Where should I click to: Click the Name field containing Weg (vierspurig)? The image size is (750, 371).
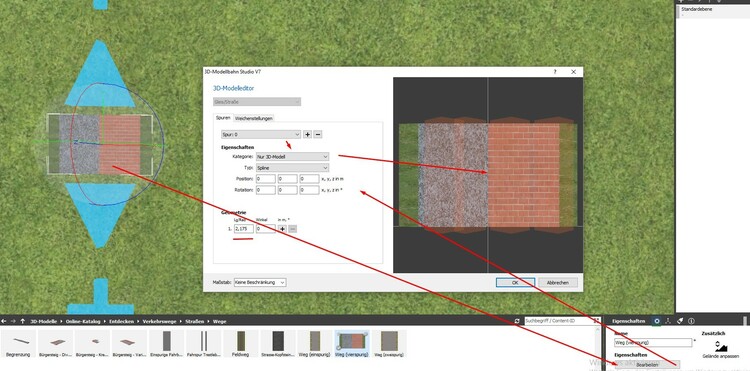click(x=653, y=342)
